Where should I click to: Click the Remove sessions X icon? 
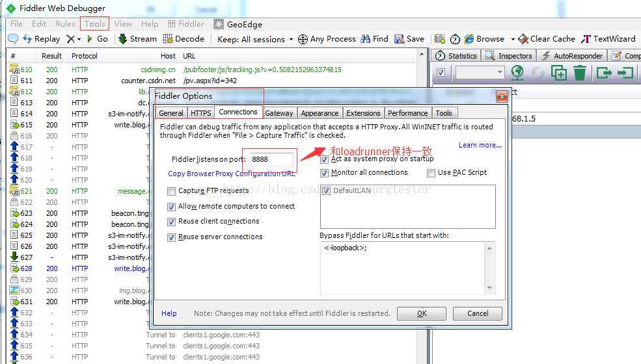71,39
